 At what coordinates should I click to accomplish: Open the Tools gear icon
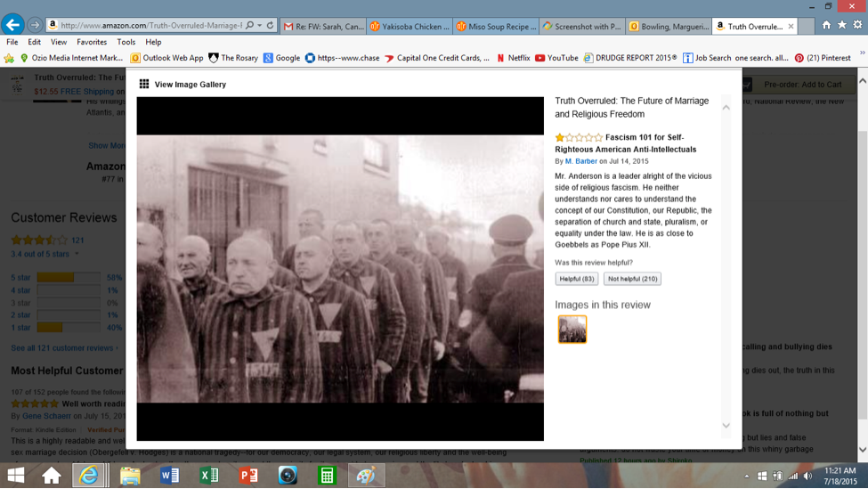click(857, 25)
